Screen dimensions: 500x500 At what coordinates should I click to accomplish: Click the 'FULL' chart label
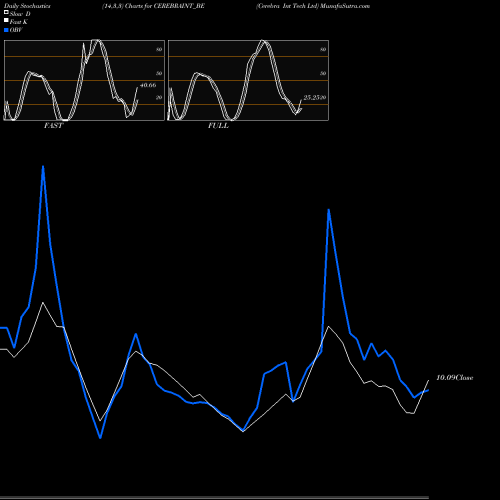coord(218,126)
